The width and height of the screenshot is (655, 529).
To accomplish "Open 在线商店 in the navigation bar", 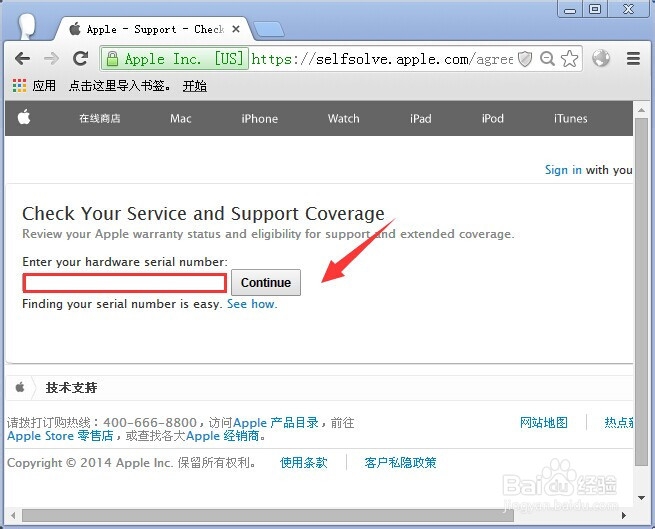I will 100,119.
